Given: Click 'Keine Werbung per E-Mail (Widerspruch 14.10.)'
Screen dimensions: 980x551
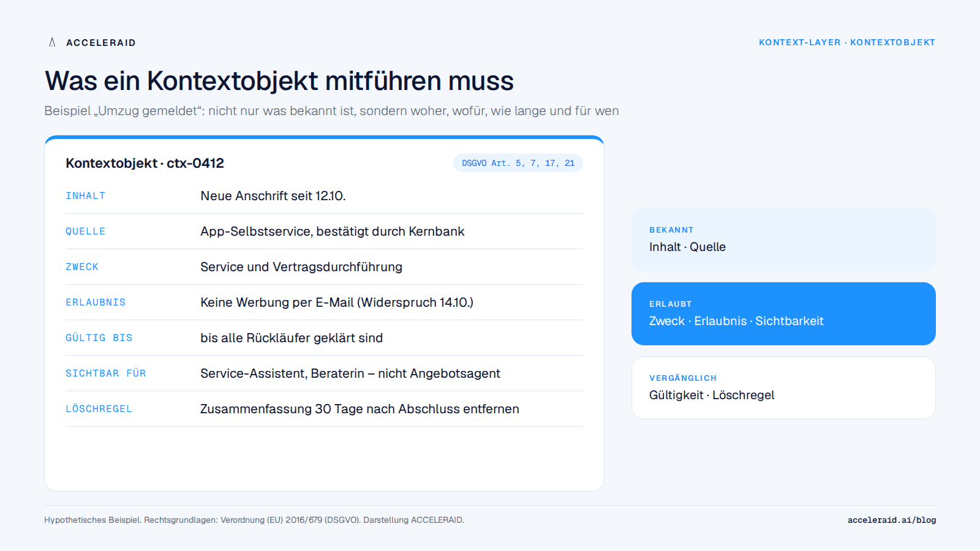Looking at the screenshot, I should 337,302.
